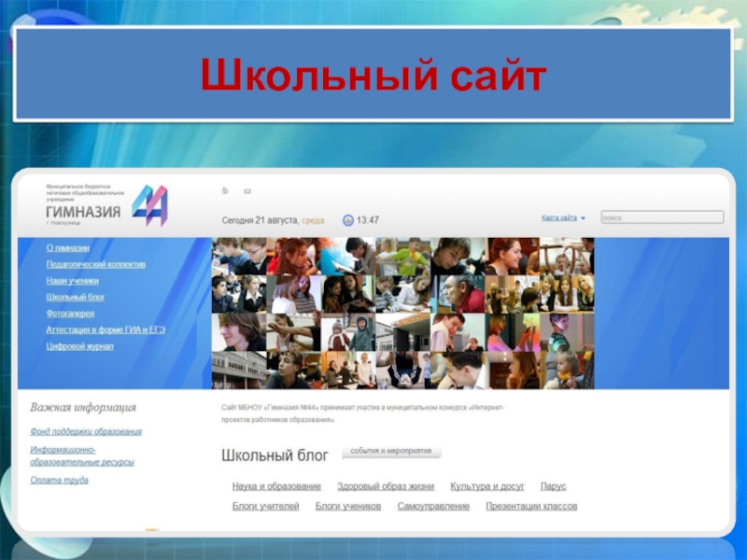Open Наука и образование blog category
Image resolution: width=747 pixels, height=560 pixels.
coord(276,486)
